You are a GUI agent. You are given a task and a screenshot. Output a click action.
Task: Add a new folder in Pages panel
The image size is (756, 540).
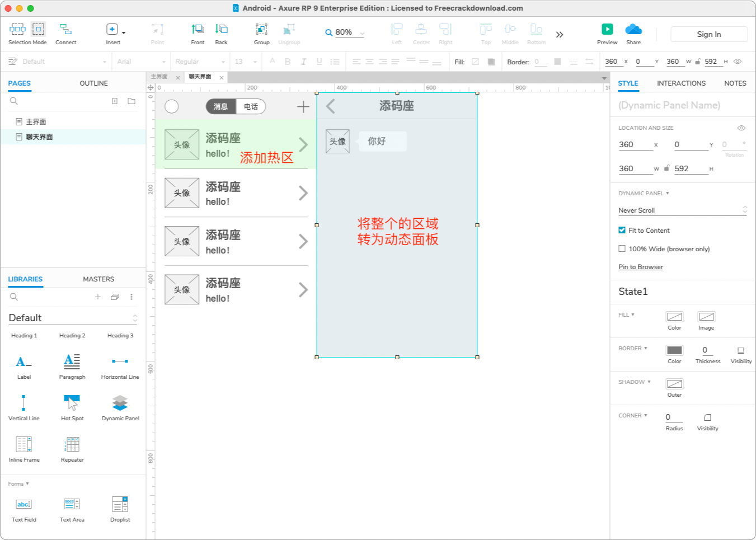point(132,101)
